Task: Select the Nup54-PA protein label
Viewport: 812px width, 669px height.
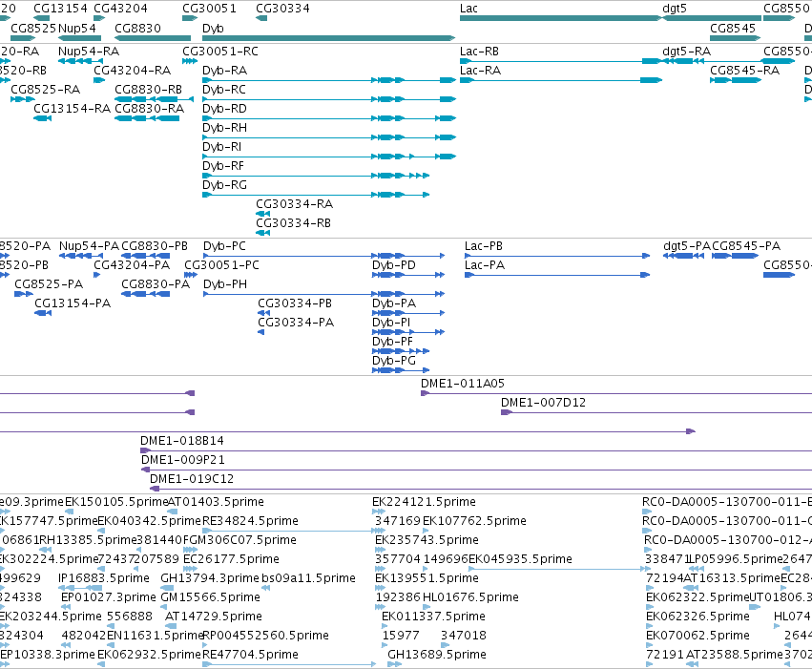Action: (x=89, y=246)
